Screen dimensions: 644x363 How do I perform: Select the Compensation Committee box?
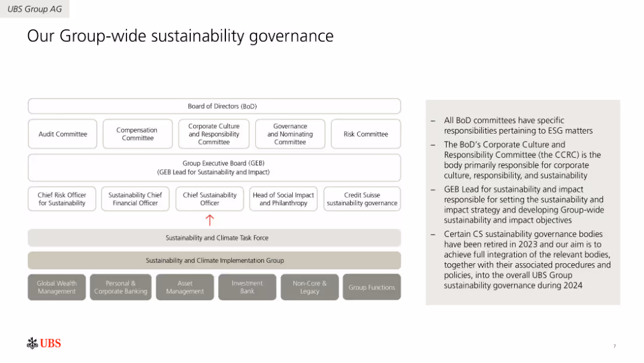click(138, 134)
